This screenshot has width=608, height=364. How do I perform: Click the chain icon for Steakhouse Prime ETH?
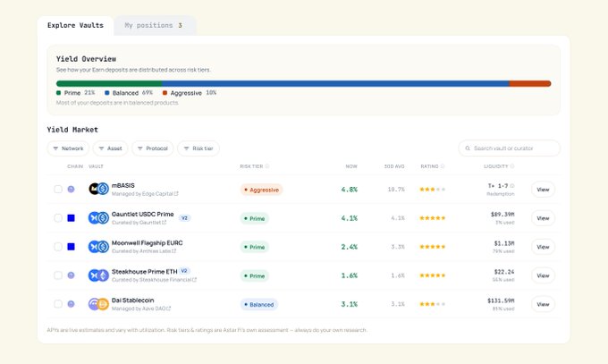(71, 275)
